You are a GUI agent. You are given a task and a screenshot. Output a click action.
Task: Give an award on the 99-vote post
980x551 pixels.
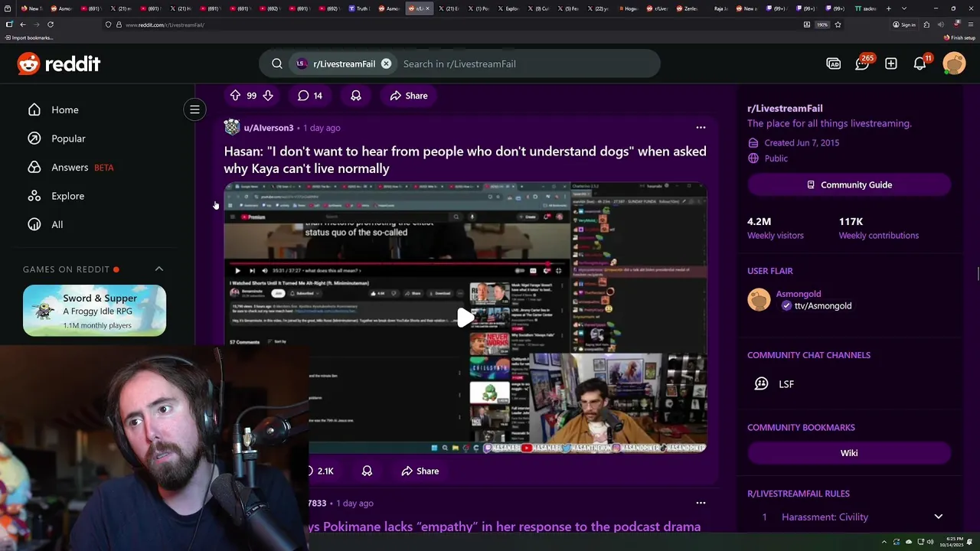[356, 96]
